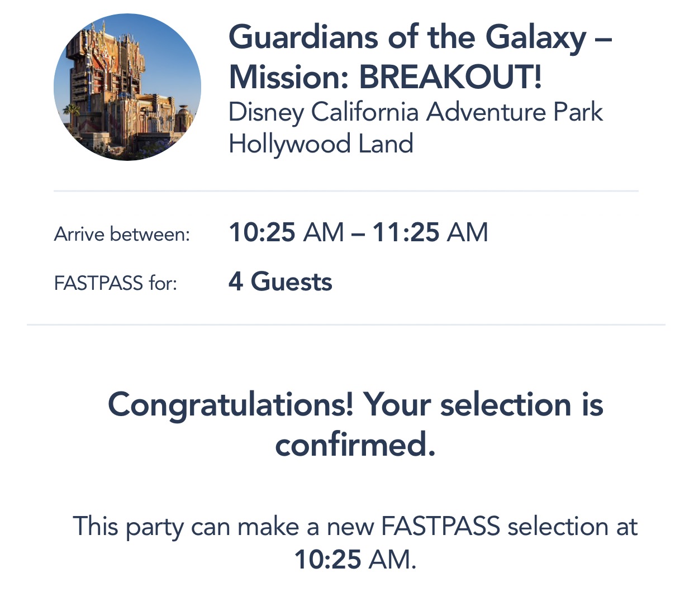Click the divider line below Hollywood Land
The image size is (694, 616).
click(346, 191)
